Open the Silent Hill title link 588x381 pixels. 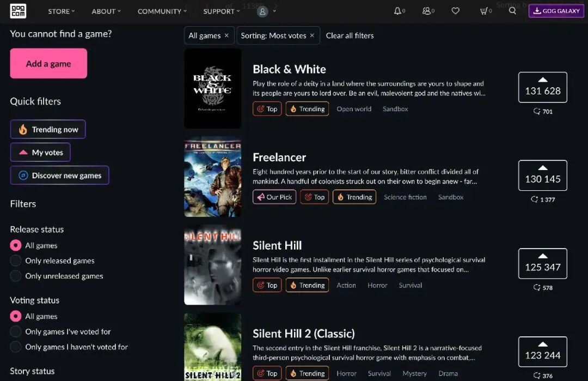[x=277, y=245]
